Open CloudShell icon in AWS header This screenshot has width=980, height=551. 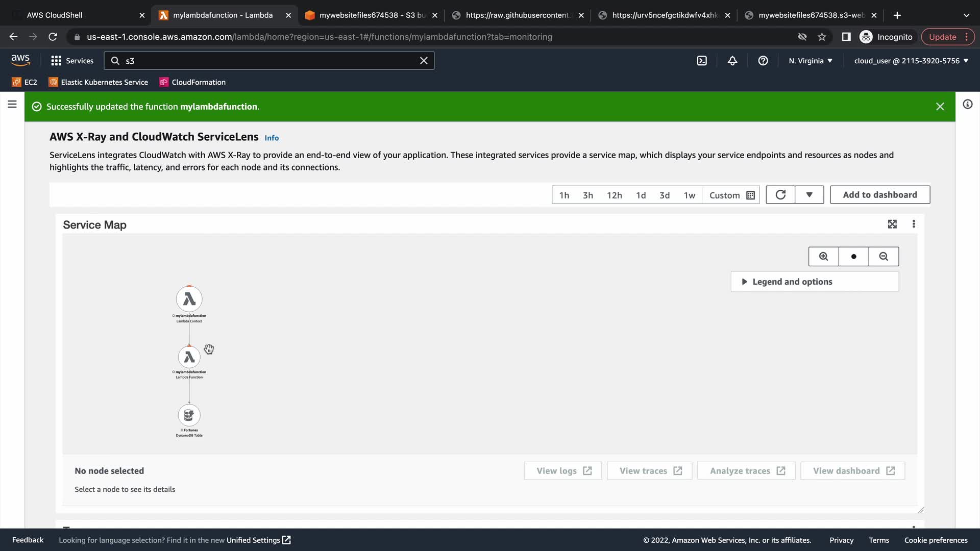click(x=702, y=61)
